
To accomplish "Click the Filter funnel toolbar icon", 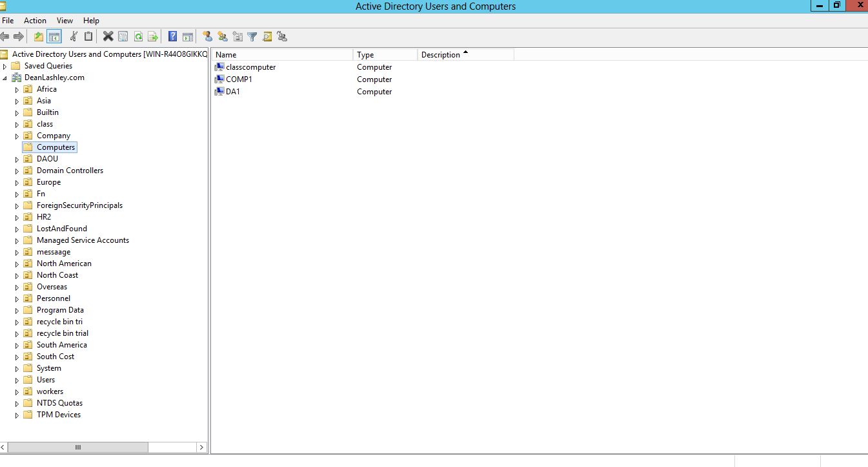I will click(252, 37).
